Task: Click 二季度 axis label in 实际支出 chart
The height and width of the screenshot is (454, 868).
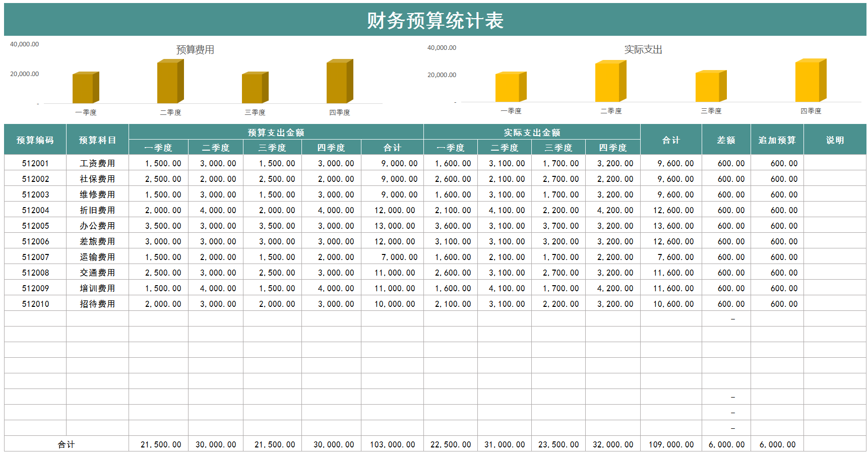Action: click(611, 111)
